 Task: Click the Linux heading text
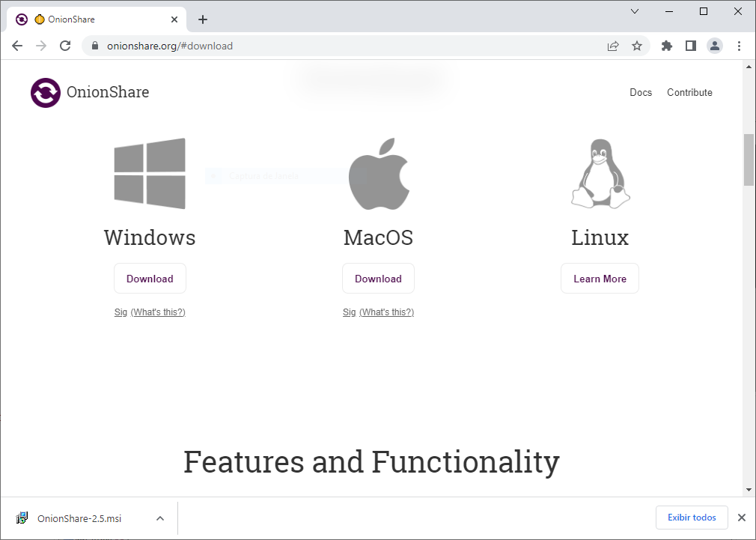[x=600, y=238]
